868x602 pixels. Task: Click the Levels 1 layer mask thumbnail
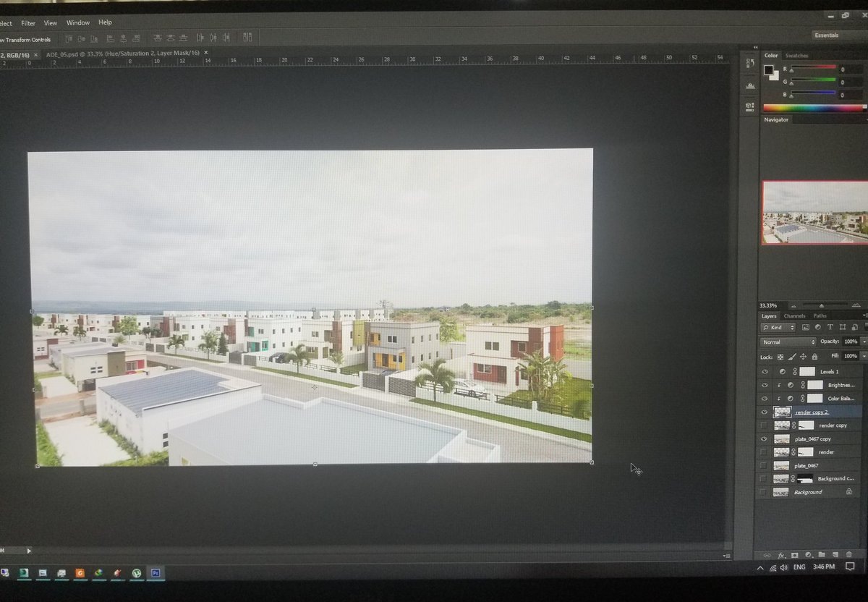pos(807,371)
